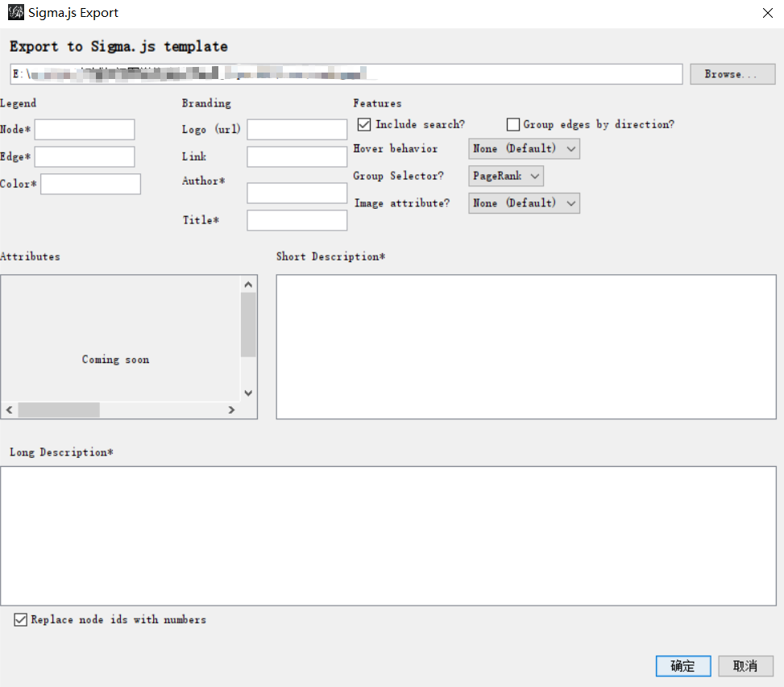
Task: Click the Sigma.js Export title bar icon
Action: click(15, 13)
